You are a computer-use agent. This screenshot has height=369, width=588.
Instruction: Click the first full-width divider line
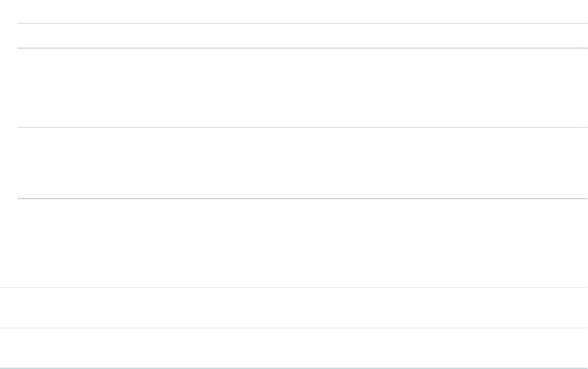point(294,287)
